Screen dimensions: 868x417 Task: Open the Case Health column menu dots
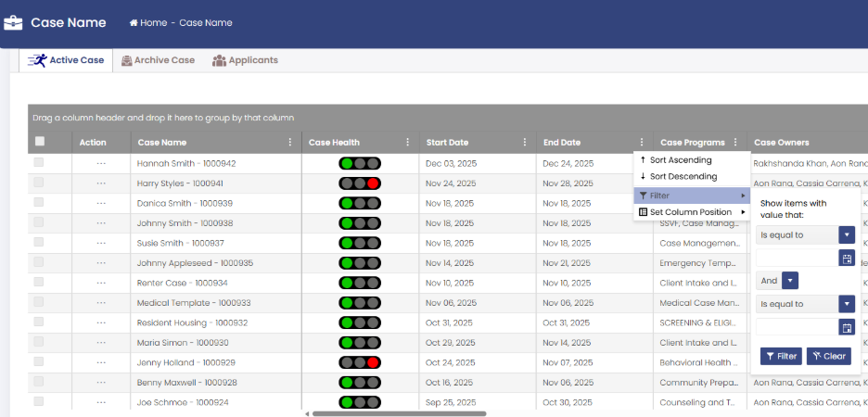pyautogui.click(x=408, y=142)
